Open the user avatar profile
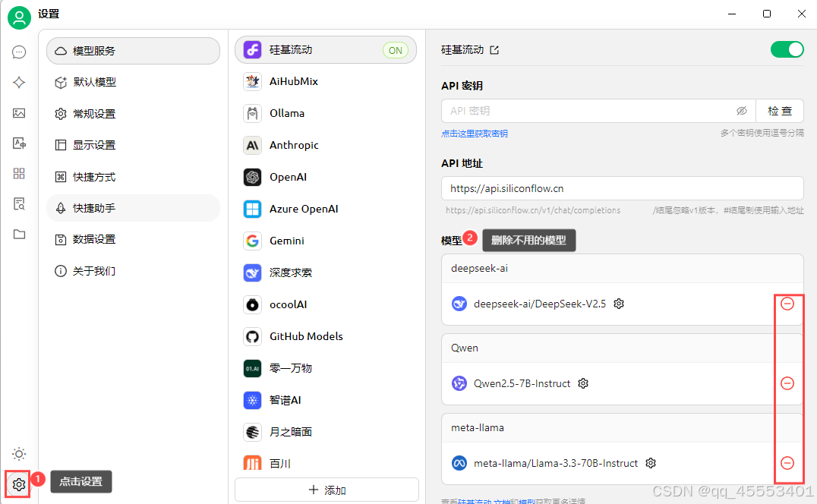The height and width of the screenshot is (504, 817). [19, 17]
